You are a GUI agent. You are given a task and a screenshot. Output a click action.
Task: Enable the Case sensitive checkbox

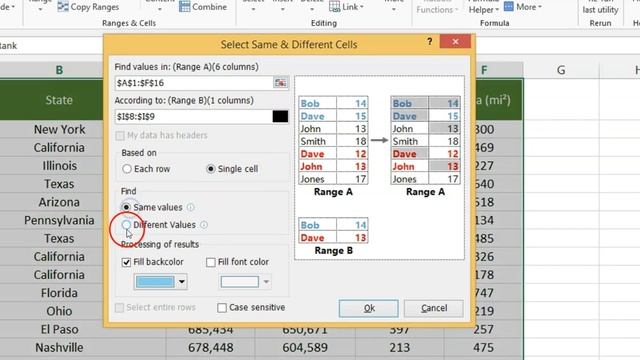(x=222, y=308)
